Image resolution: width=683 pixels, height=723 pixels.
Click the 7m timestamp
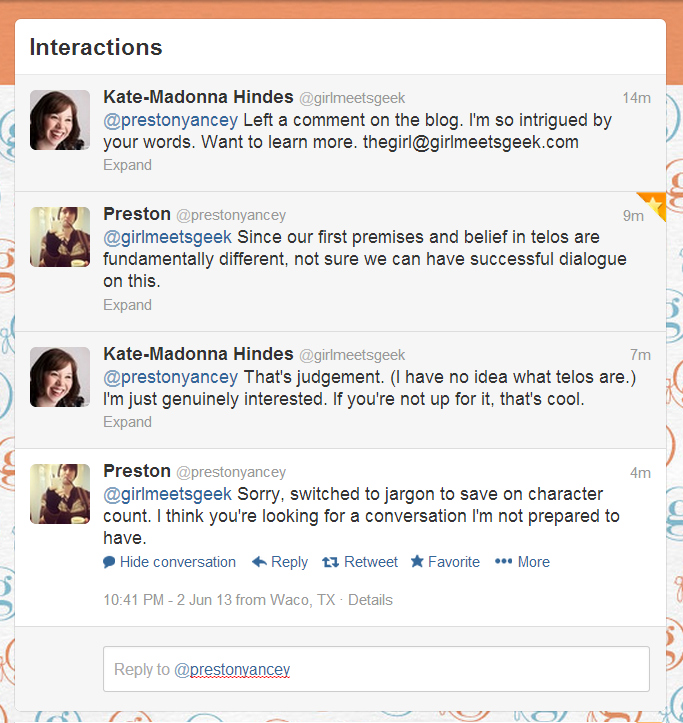pos(640,355)
